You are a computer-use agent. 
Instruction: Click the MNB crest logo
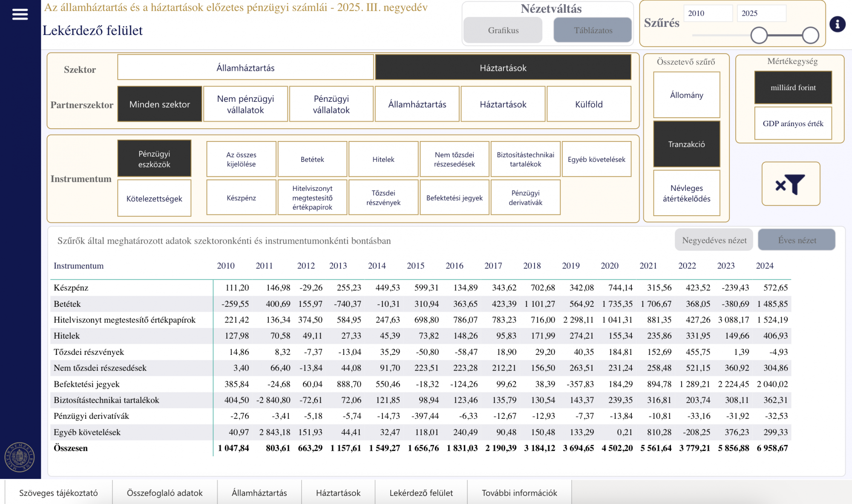20,457
